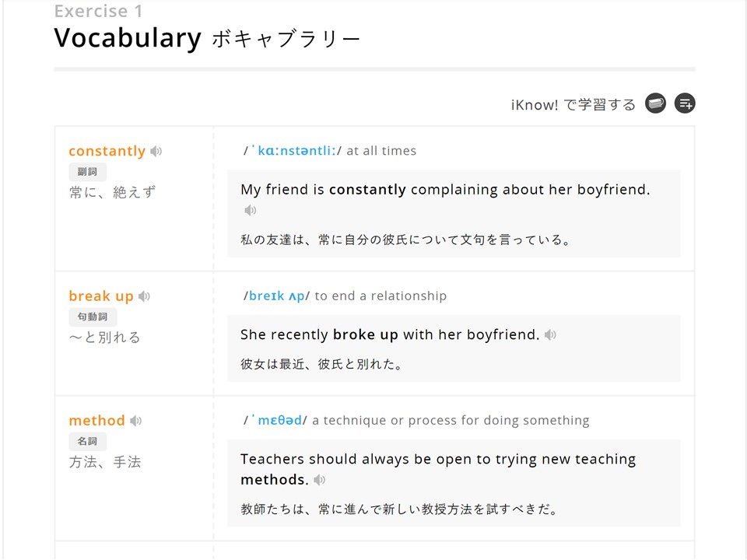Click the orange word constantly
The width and height of the screenshot is (747, 560).
[x=107, y=151]
